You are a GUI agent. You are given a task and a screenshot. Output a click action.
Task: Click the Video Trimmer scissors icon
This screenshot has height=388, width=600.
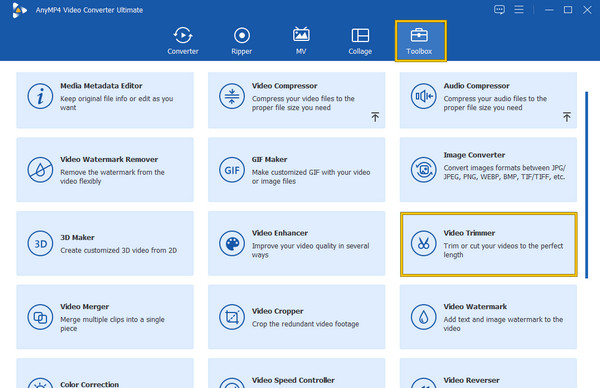[424, 243]
